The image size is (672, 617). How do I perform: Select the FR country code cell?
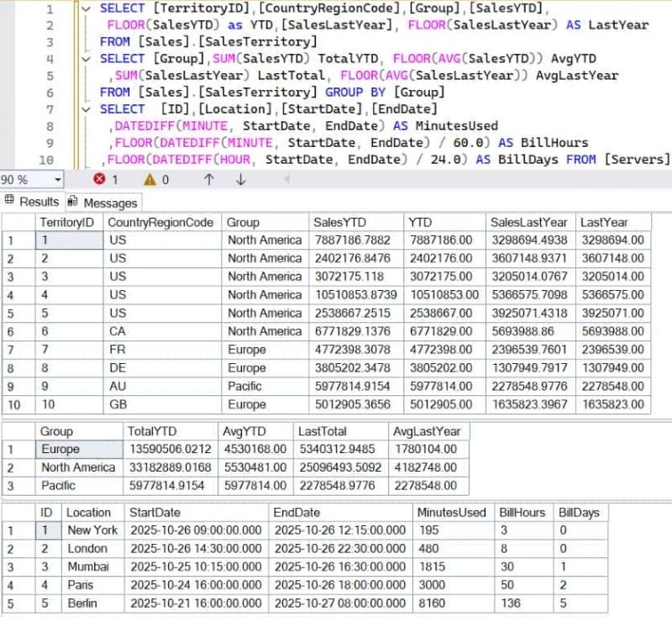(162, 350)
